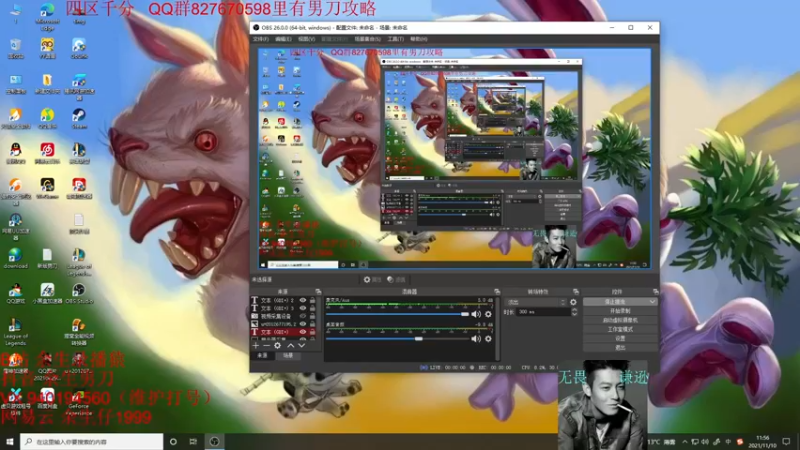Show hidden system tray icons chevron
The image size is (800, 450).
click(x=685, y=442)
